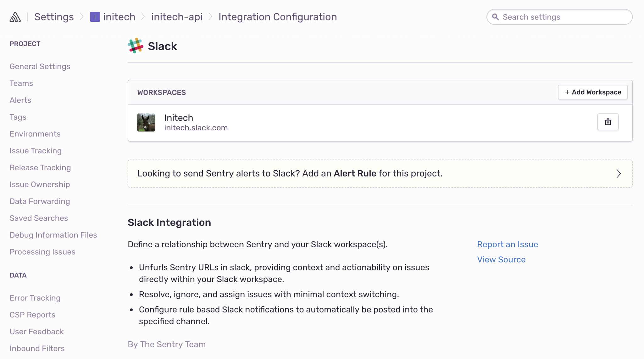Open the Report an Issue link
Viewport: 644px width, 359px height.
pyautogui.click(x=508, y=244)
